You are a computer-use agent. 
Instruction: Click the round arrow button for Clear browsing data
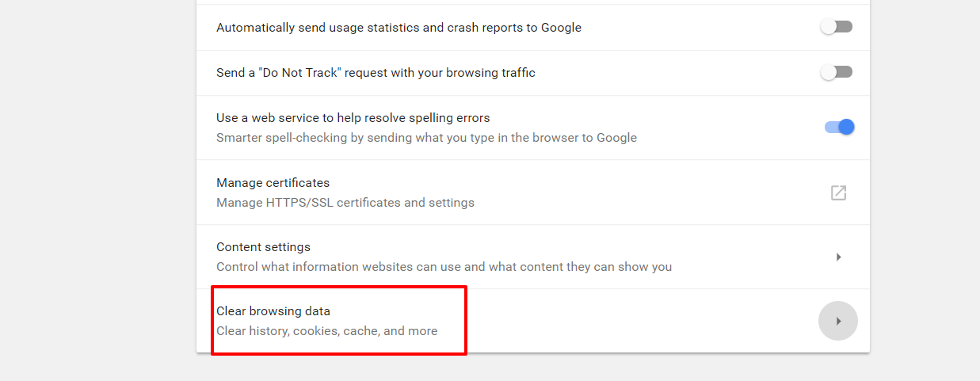[x=838, y=321]
